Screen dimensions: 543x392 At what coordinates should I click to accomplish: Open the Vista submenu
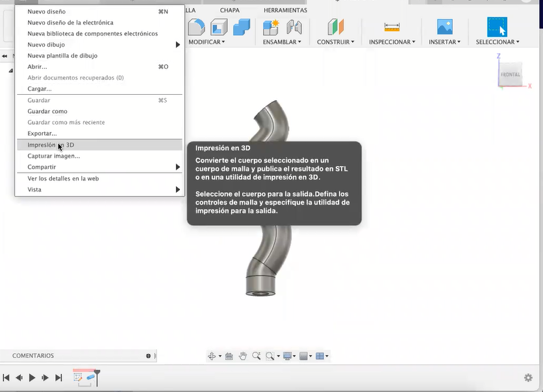pos(100,190)
